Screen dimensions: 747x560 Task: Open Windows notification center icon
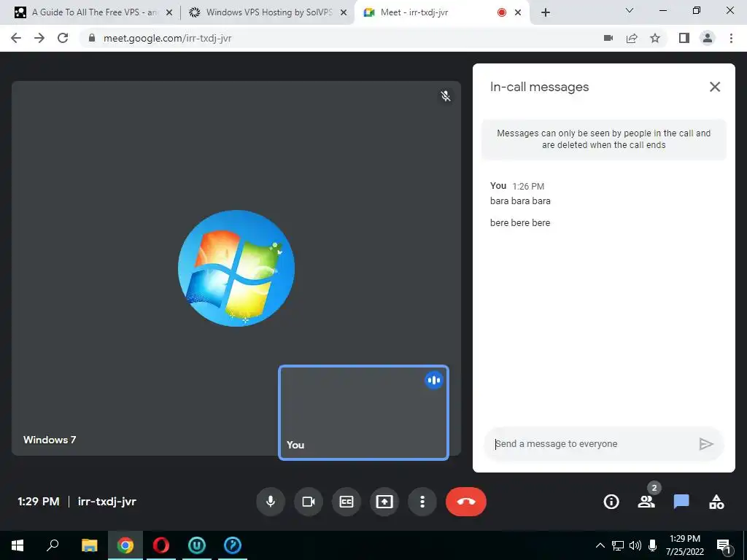(724, 546)
